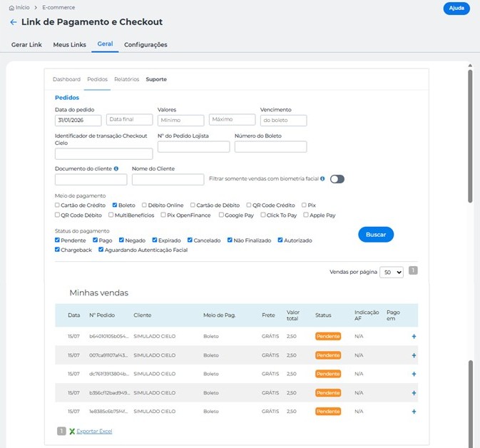This screenshot has height=448, width=480.
Task: Click the Número do Boleto field
Action: 270,147
